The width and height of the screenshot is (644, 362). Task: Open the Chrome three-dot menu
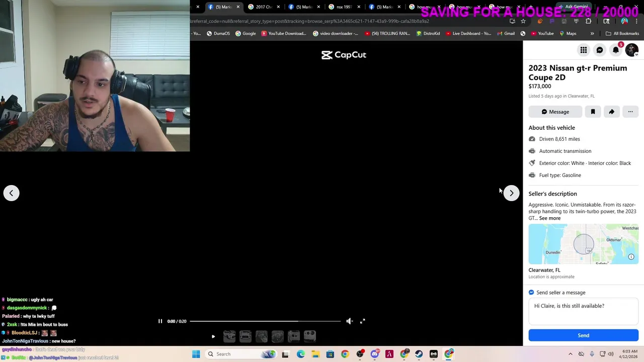[636, 21]
